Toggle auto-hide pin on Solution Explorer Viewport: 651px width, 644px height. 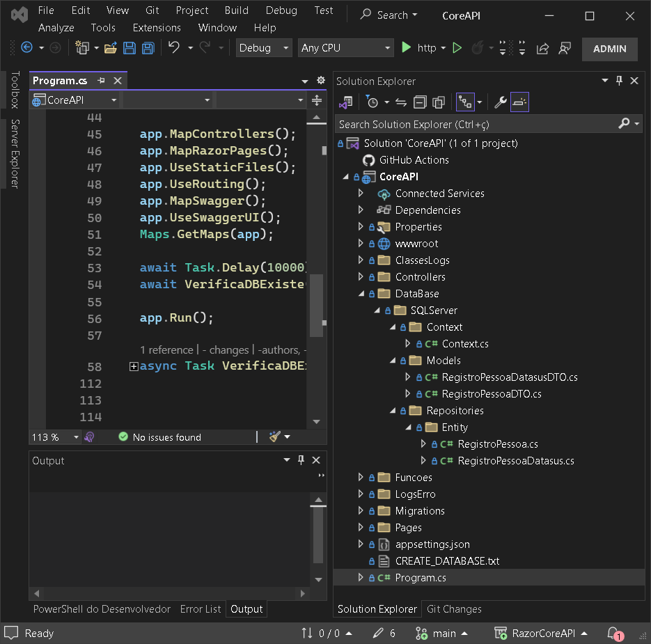coord(619,81)
